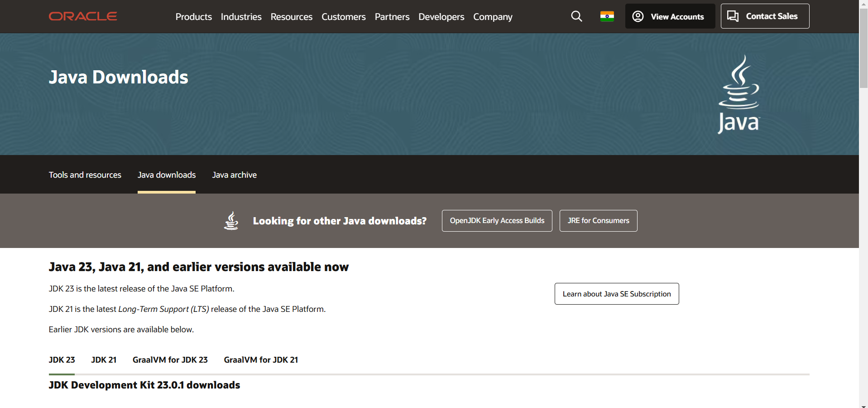Click the small Java cup icon

click(231, 221)
